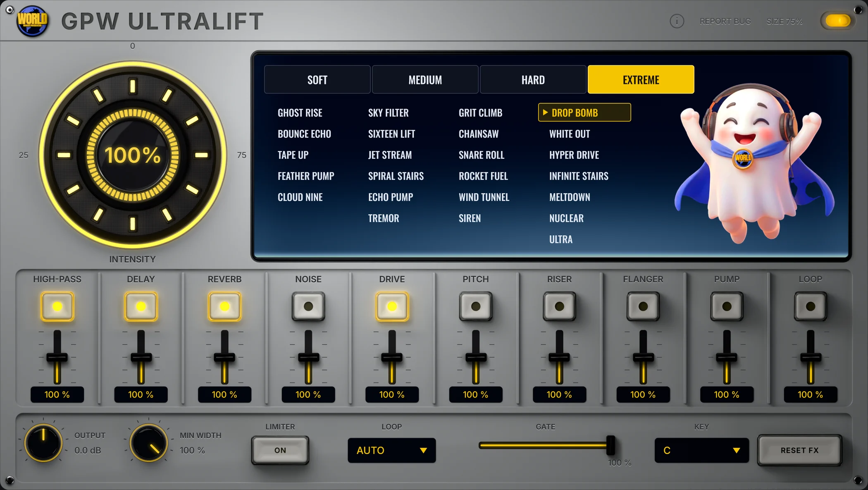Click the info icon in the header
Screen dimensions: 868x490
point(677,21)
